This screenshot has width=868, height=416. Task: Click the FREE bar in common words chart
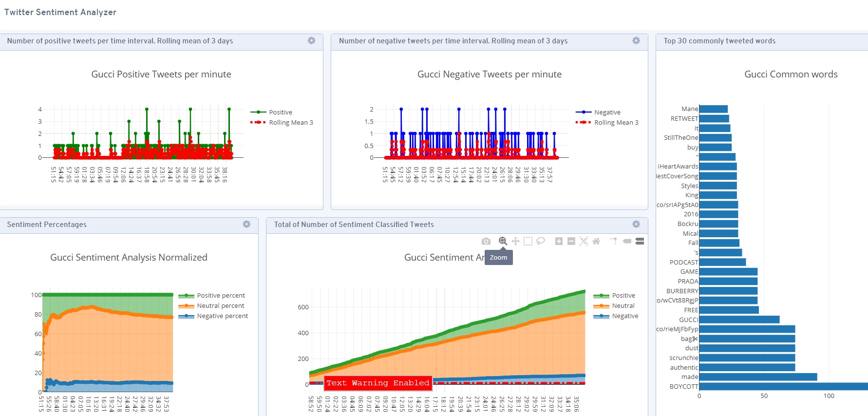coord(729,310)
